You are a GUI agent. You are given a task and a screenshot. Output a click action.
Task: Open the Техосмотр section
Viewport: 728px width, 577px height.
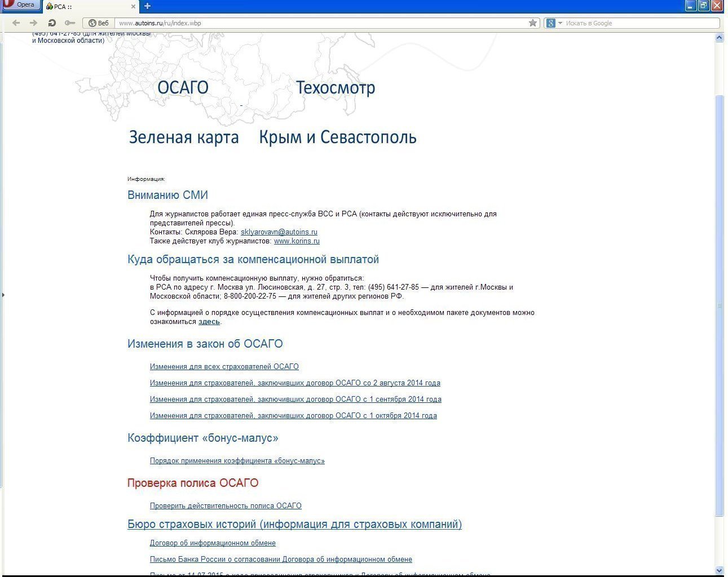tap(335, 88)
